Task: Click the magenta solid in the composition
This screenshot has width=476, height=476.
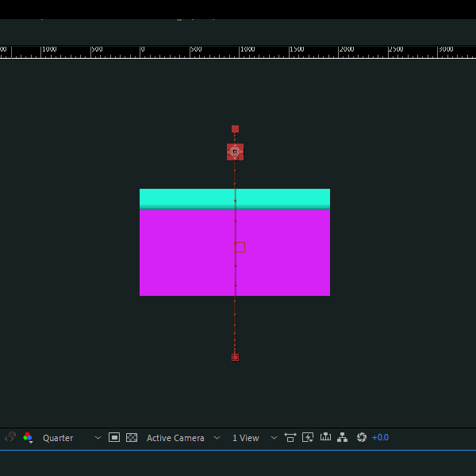Action: 235,252
